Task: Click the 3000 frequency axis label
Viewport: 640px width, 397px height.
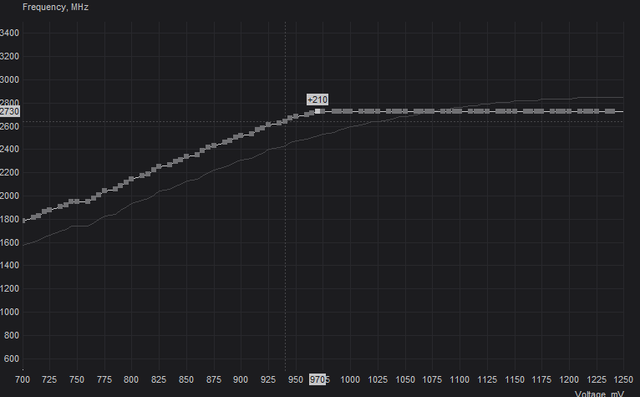Action: click(x=9, y=80)
